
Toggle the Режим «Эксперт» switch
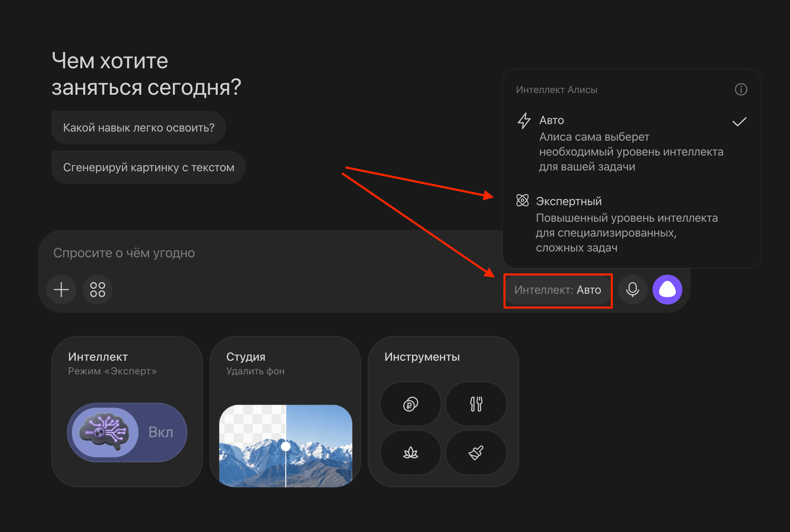tap(127, 432)
